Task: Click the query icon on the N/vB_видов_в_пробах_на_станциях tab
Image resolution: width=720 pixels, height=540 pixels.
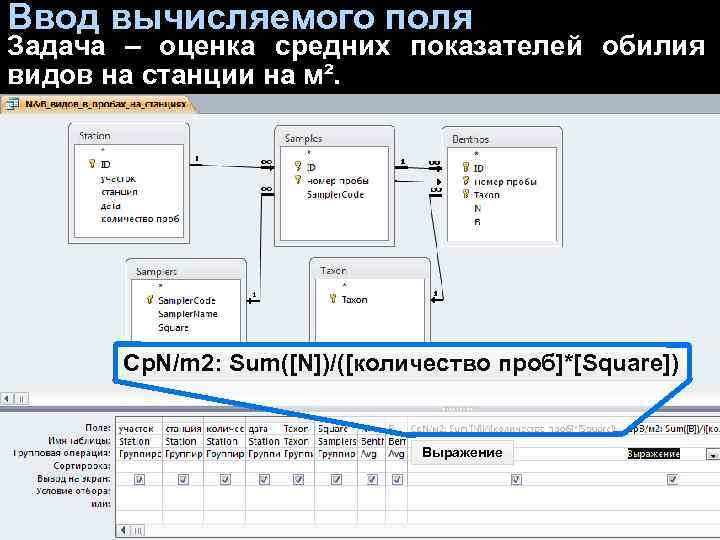Action: pyautogui.click(x=12, y=104)
